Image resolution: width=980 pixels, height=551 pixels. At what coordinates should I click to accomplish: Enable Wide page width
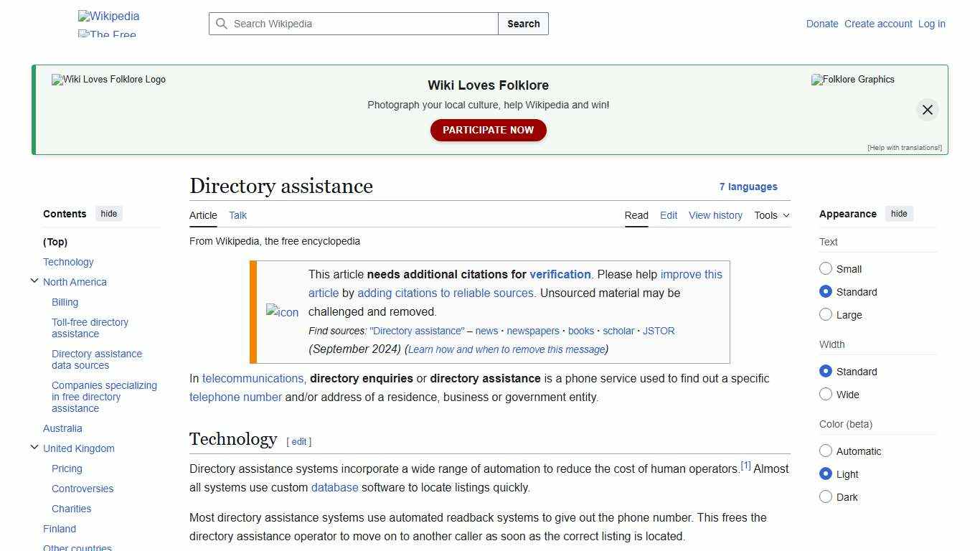(x=826, y=394)
